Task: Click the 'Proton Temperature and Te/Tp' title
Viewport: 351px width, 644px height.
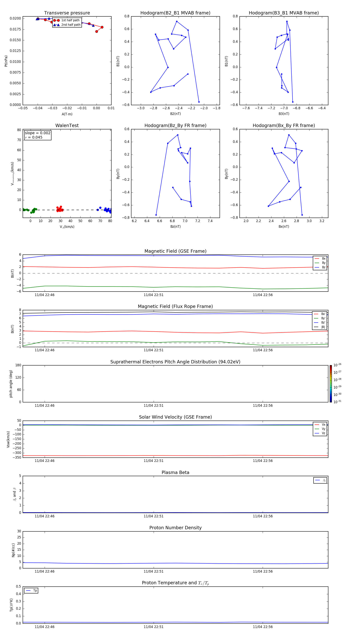Action: click(x=175, y=583)
